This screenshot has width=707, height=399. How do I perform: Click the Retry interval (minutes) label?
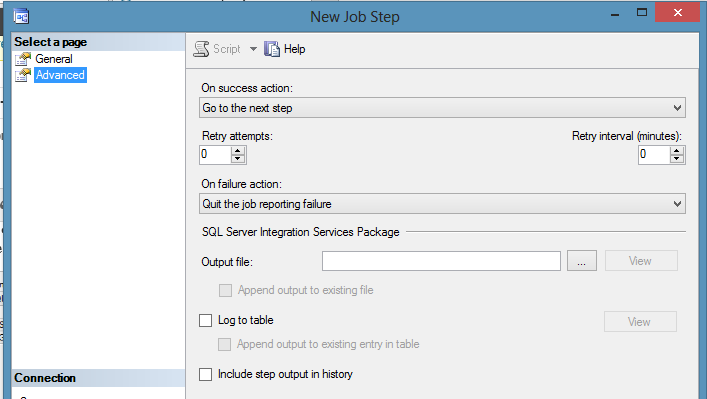(x=627, y=136)
